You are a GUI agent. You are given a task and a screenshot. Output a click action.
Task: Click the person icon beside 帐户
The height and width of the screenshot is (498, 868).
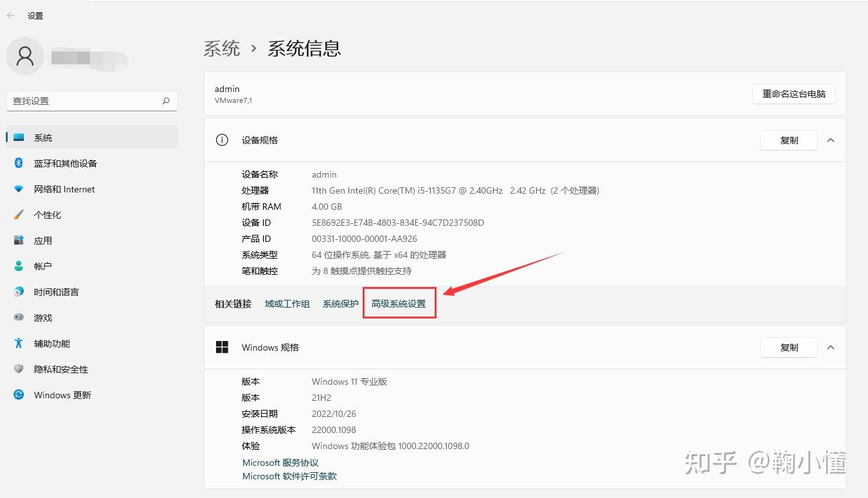pos(19,266)
